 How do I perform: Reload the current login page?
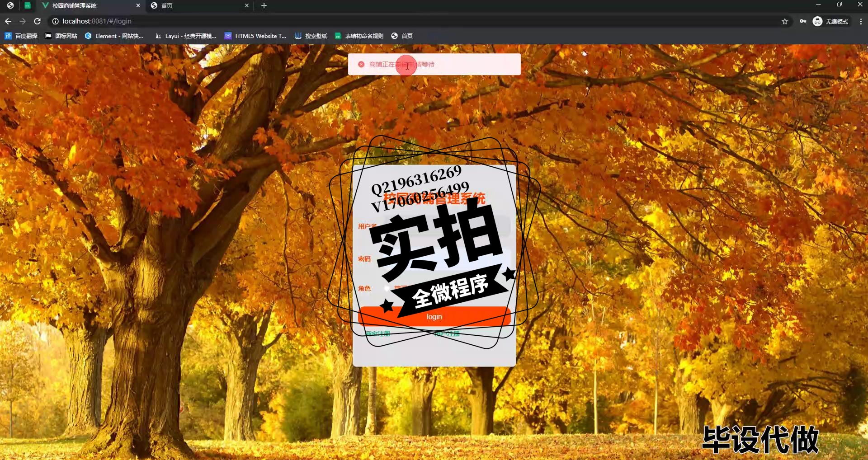38,21
